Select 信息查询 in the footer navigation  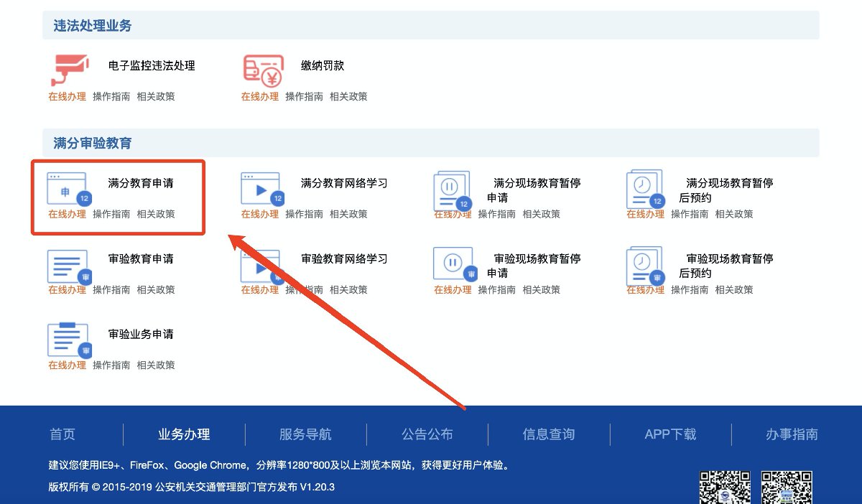pos(549,434)
